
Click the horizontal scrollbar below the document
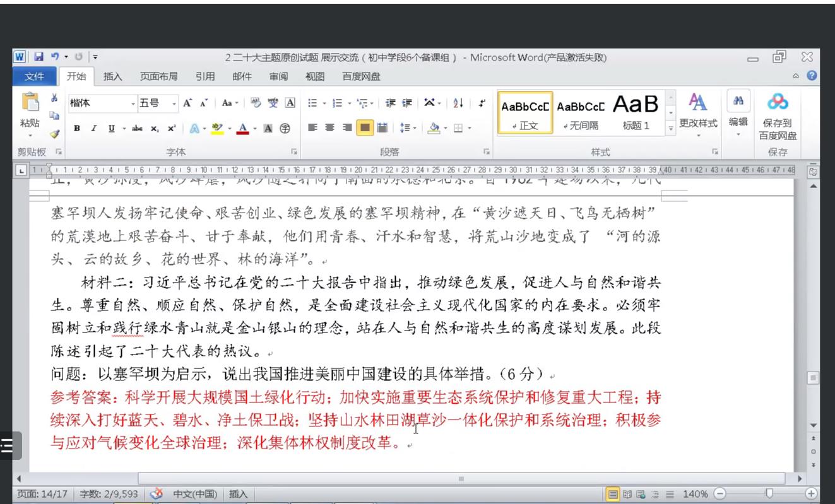461,479
